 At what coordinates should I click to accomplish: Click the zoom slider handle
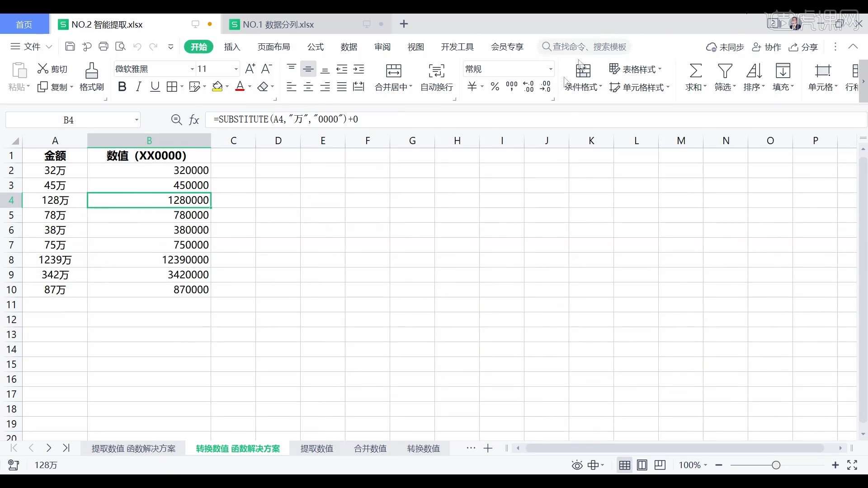(776, 465)
